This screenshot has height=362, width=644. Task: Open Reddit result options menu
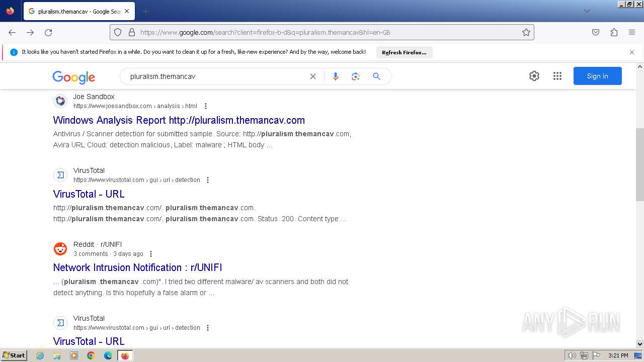[151, 254]
